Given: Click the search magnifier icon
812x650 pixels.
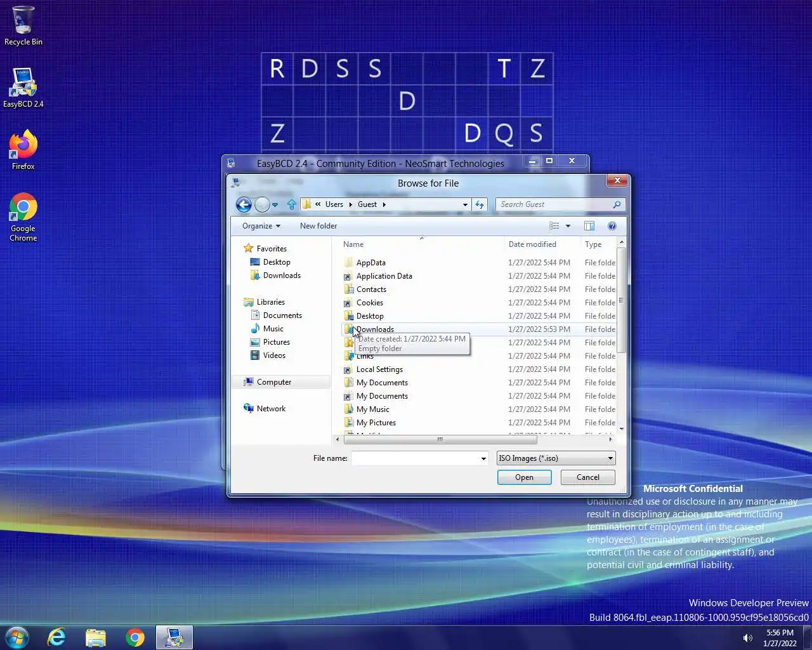Looking at the screenshot, I should click(617, 204).
